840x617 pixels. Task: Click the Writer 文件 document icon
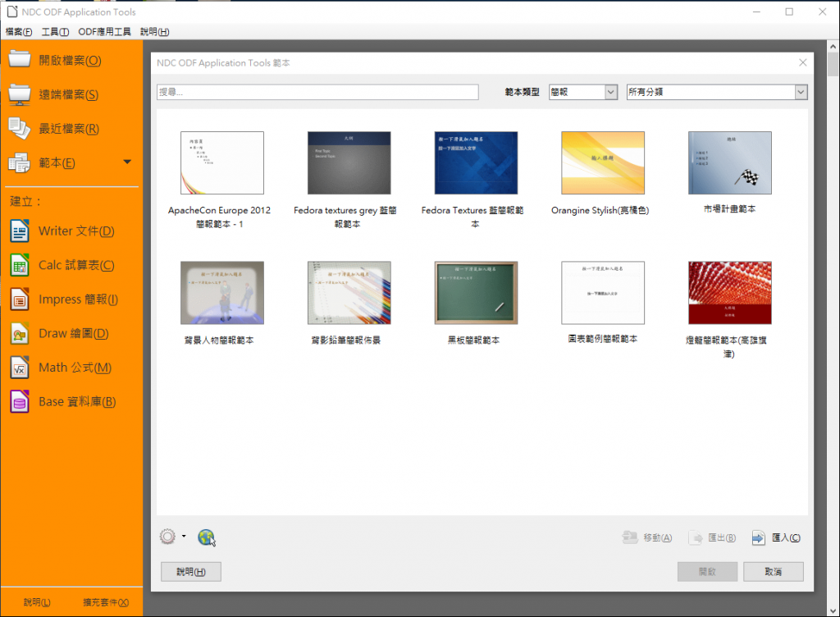(x=20, y=231)
